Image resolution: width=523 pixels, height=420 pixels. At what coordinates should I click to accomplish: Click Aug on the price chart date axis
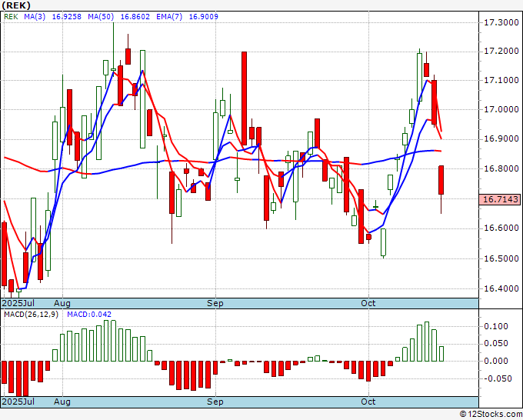(62, 303)
